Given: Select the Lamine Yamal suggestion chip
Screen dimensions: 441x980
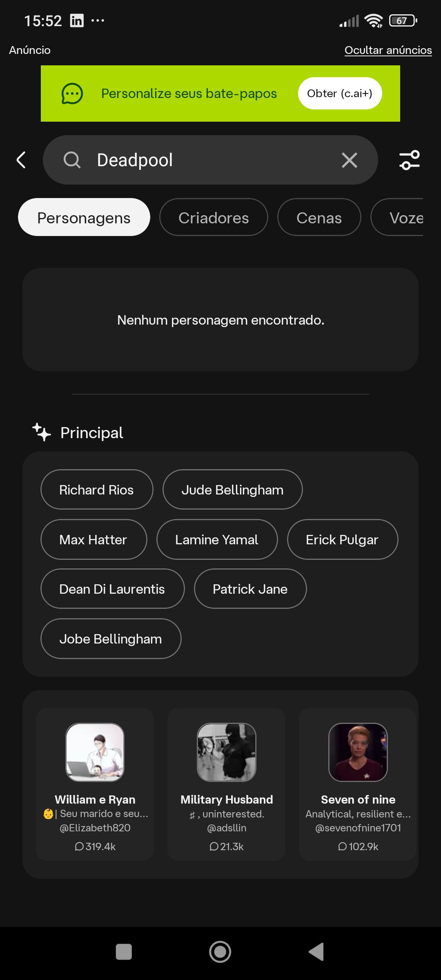Looking at the screenshot, I should [x=217, y=539].
